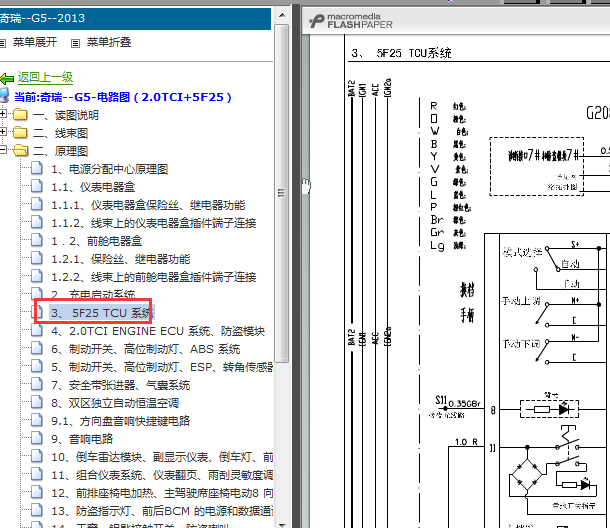
Task: Click the 菜单展开 expand-menu link
Action: click(x=35, y=42)
